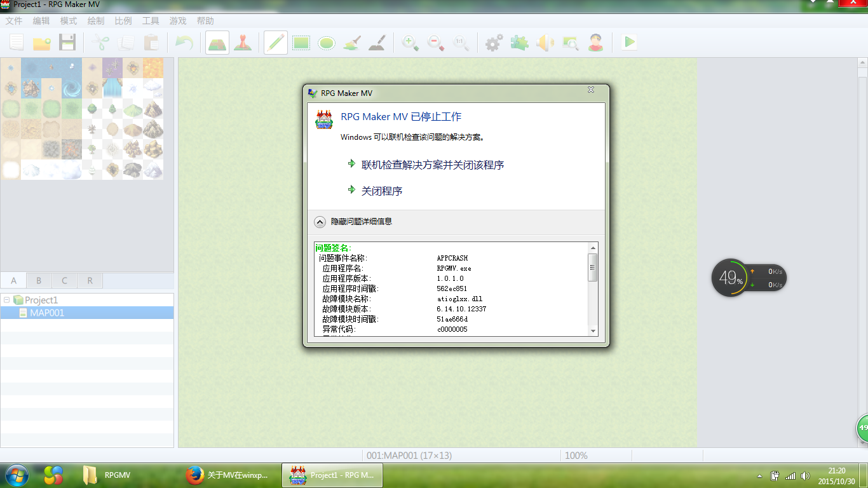
Task: Select the Flood Fill tool
Action: click(x=351, y=43)
